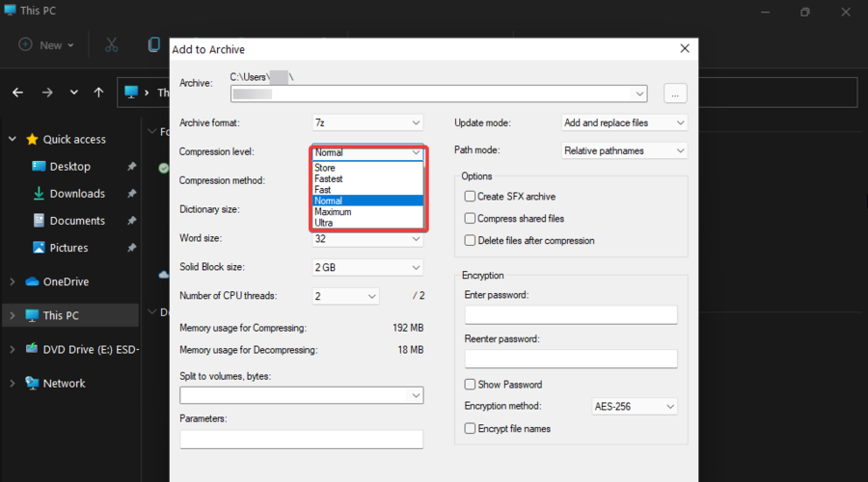The width and height of the screenshot is (868, 482).
Task: Open the Archive format dropdown
Action: [367, 123]
